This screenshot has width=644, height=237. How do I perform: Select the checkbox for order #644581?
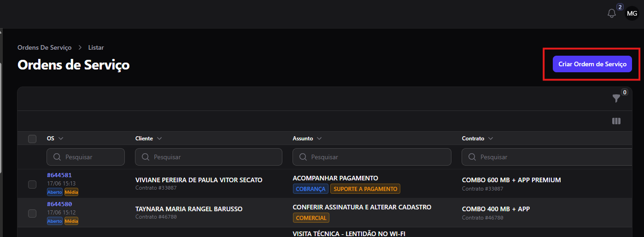[32, 184]
